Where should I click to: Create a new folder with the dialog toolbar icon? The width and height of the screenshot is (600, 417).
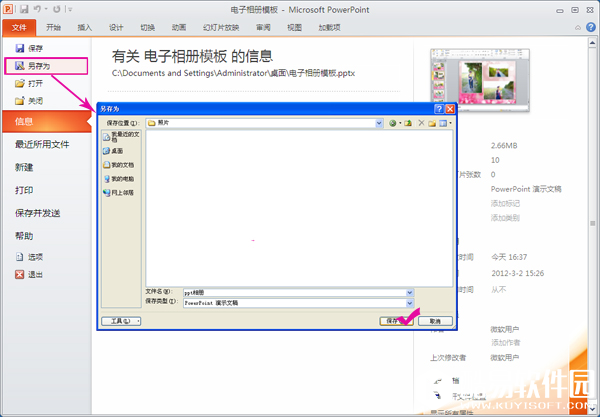click(434, 123)
